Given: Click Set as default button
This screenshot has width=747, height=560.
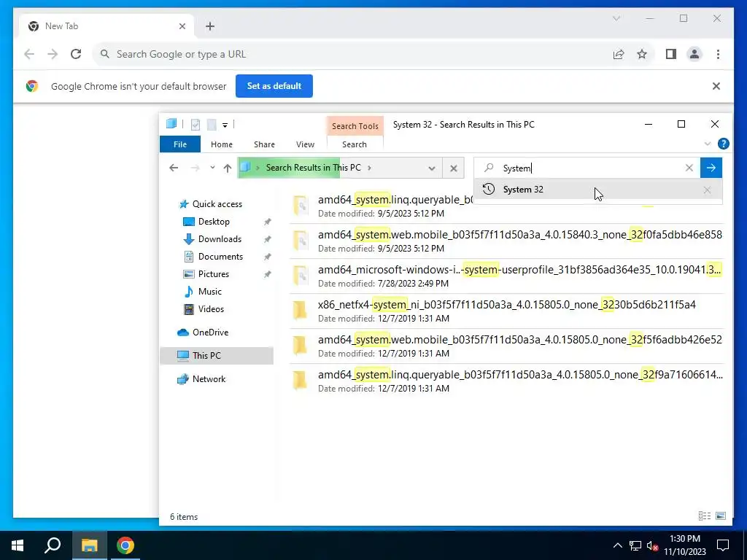Looking at the screenshot, I should coord(274,86).
